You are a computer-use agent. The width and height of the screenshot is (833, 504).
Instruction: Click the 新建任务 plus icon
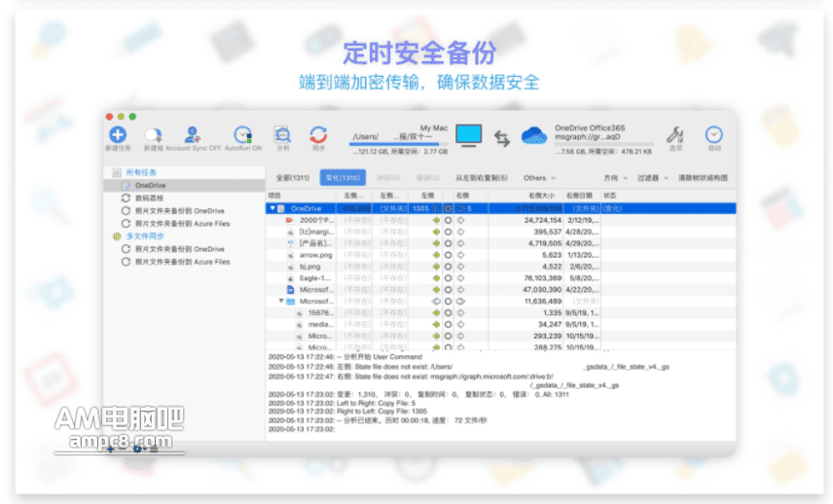pyautogui.click(x=118, y=134)
